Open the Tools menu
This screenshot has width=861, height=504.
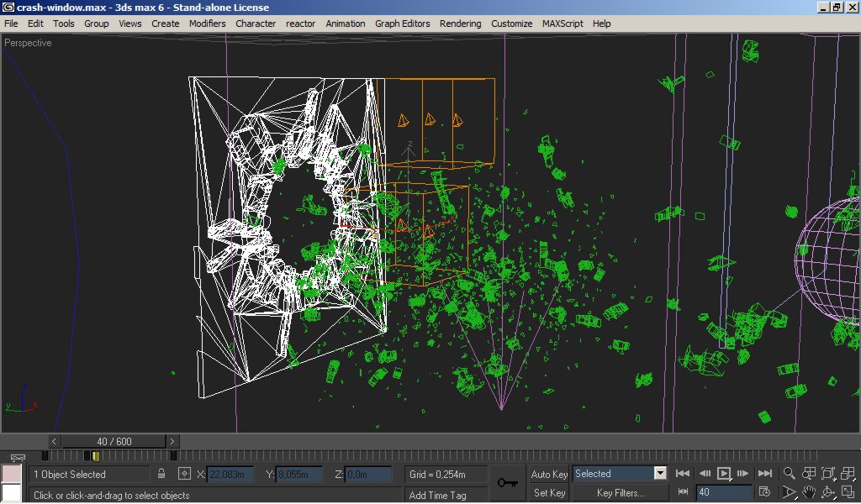click(63, 24)
